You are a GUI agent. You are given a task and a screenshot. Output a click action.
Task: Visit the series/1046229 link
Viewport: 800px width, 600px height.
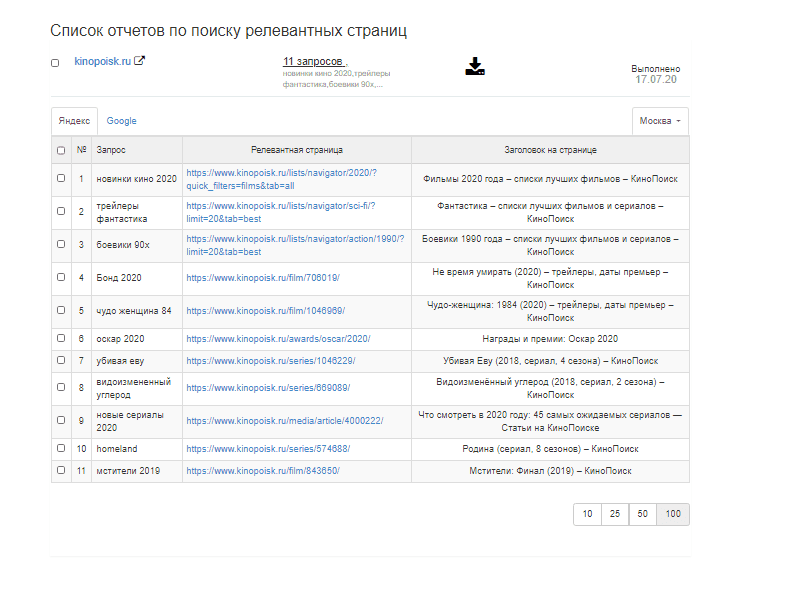[x=270, y=361]
